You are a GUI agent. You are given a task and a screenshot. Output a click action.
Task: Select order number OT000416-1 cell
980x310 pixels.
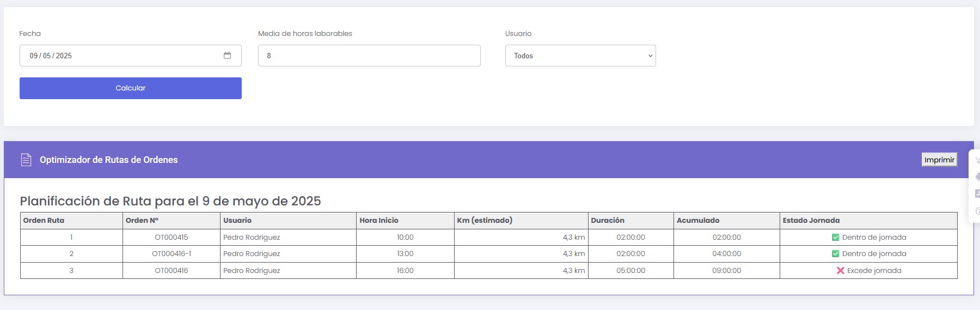(171, 254)
